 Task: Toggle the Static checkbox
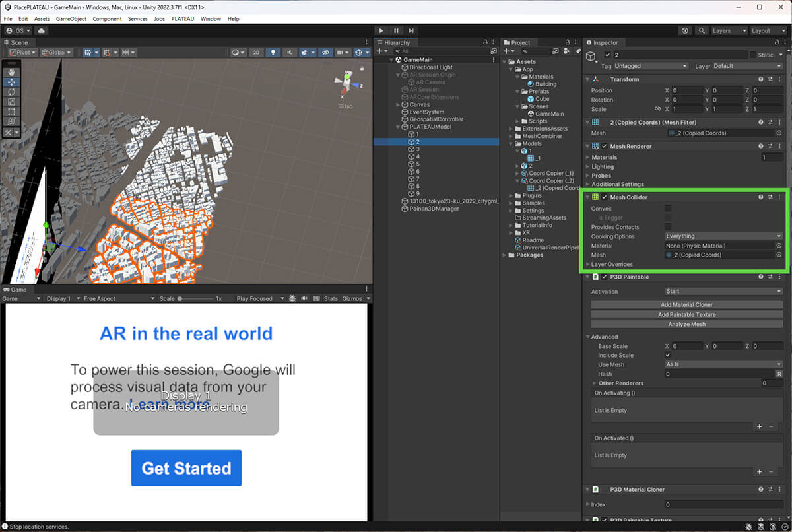tap(752, 55)
